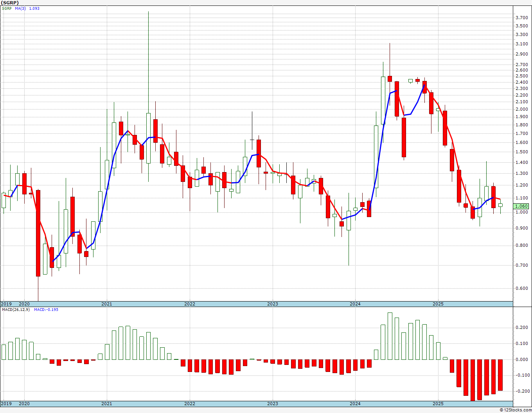Select 2024 on the price chart time axis
The image size is (532, 413).
coord(355,304)
